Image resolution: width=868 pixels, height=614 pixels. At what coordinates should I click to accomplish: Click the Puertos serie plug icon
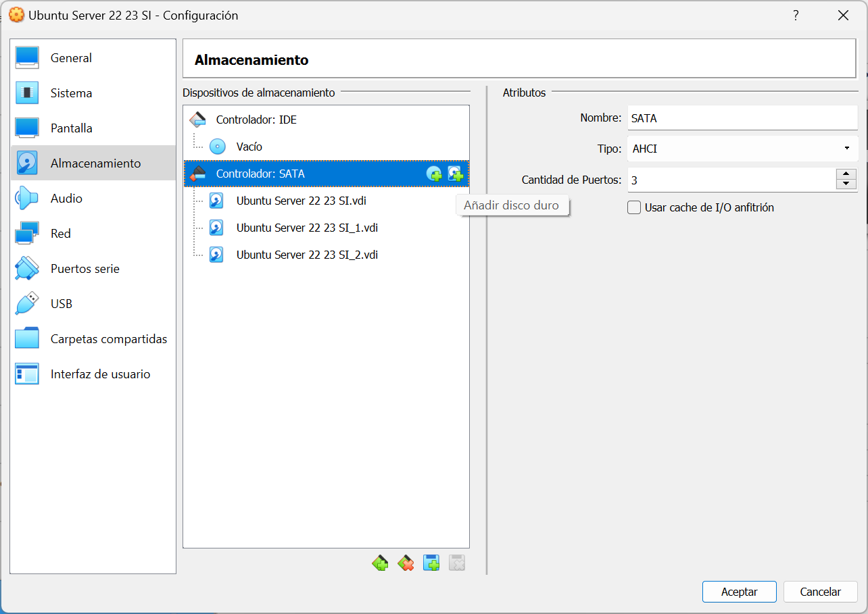[x=27, y=269]
